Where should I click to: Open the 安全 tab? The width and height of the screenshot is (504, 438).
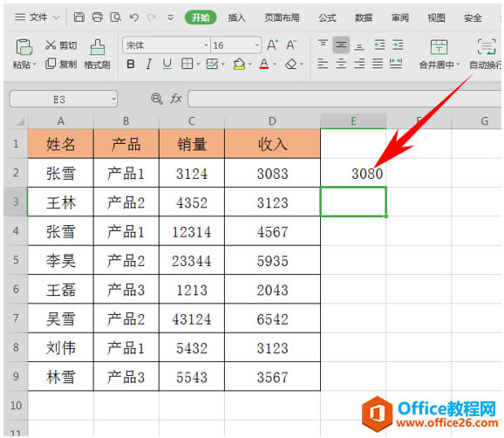[x=473, y=17]
